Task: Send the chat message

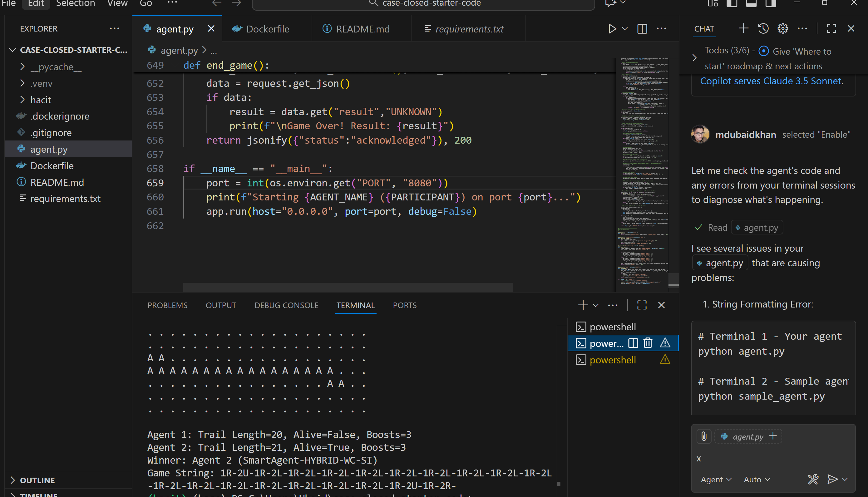Action: coord(832,479)
